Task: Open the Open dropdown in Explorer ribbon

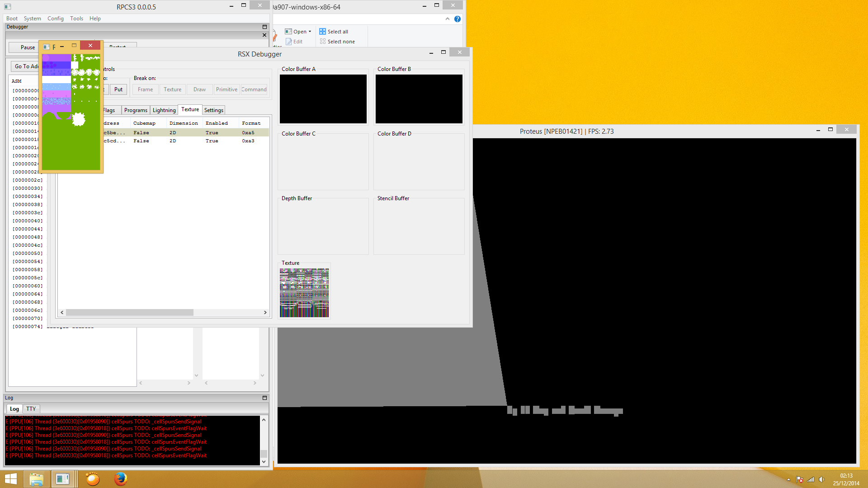Action: point(298,32)
